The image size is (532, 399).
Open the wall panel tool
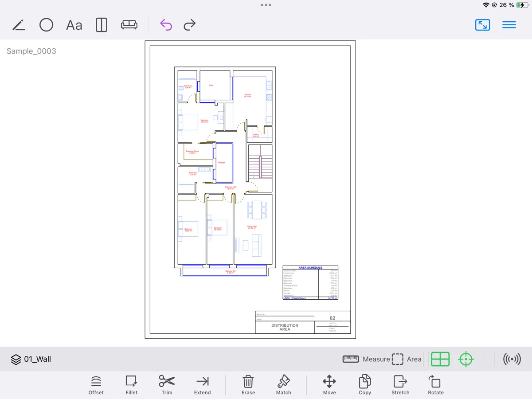(102, 25)
